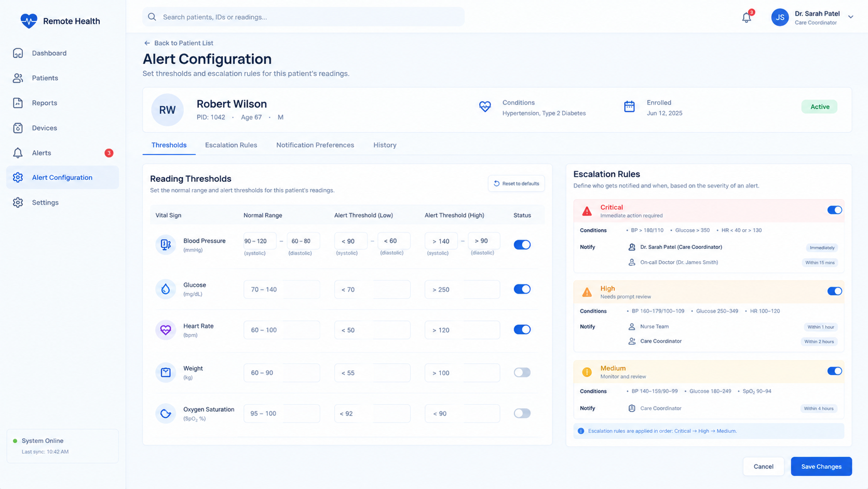Click Blood Pressure systolic low < 90 field
This screenshot has height=489, width=868.
pyautogui.click(x=351, y=241)
